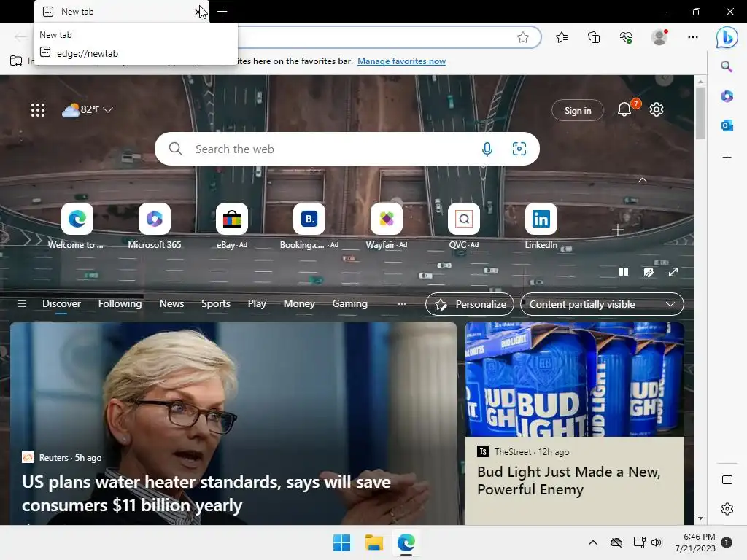Click Manage favorites now link
This screenshot has width=747, height=560.
pos(402,61)
